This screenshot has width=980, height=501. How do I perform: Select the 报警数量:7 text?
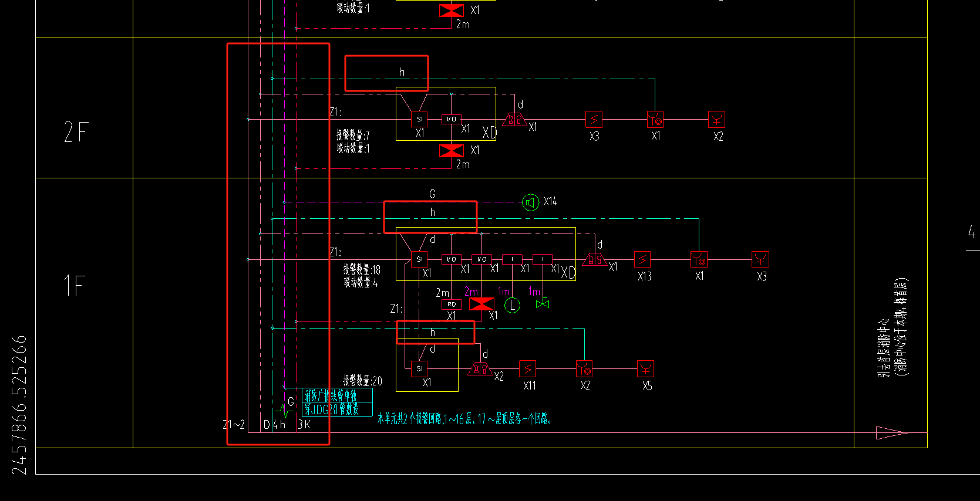tap(353, 136)
